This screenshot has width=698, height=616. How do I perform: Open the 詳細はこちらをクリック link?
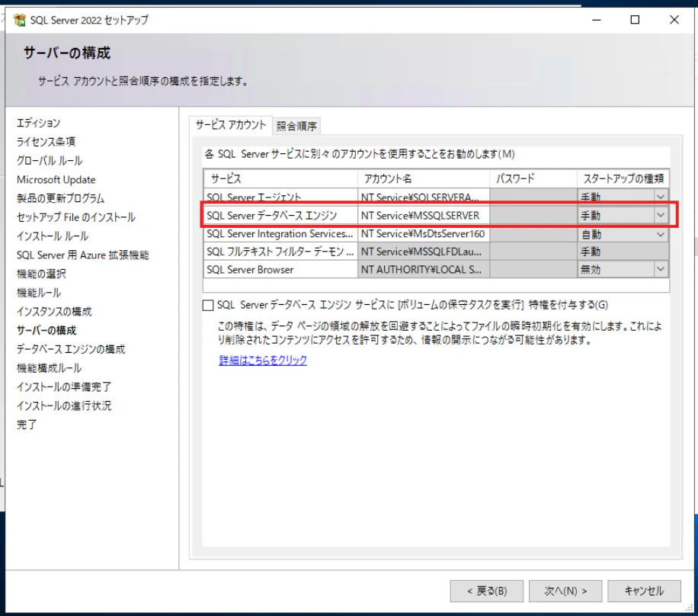tap(263, 360)
